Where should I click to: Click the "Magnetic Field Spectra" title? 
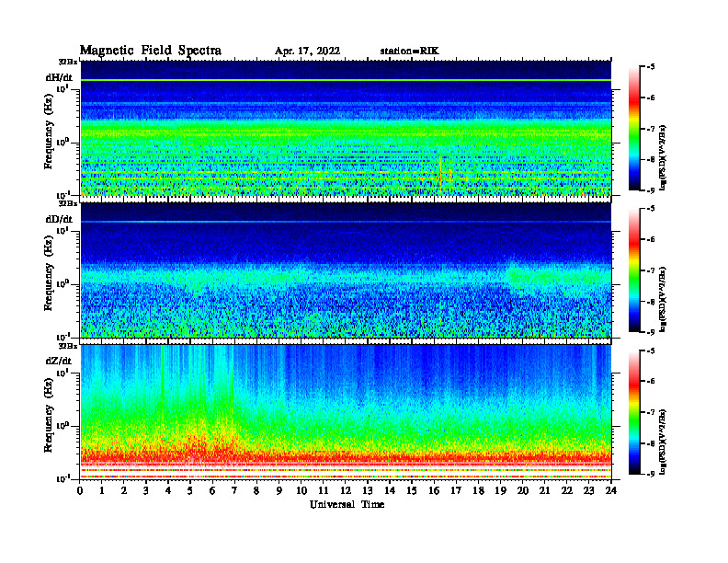click(151, 51)
